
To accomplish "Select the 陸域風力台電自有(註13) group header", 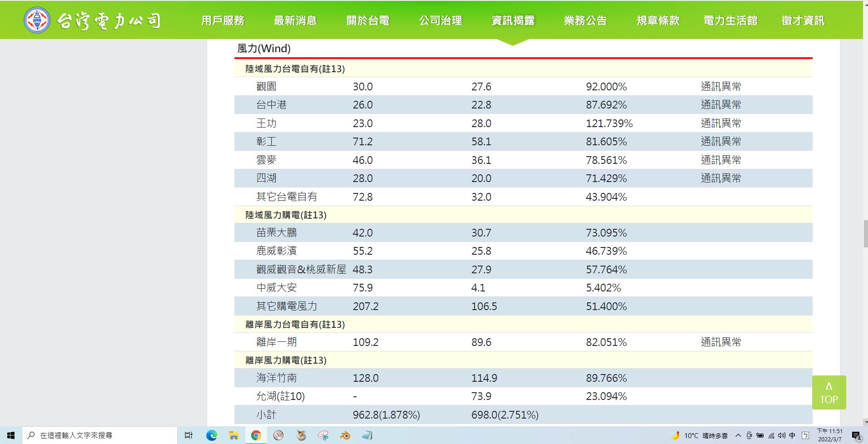I will (x=295, y=69).
